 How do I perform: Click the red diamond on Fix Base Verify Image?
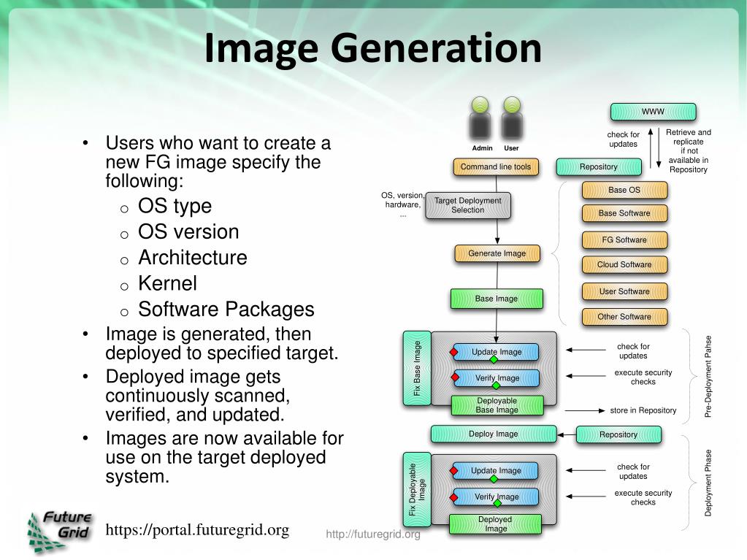[x=455, y=378]
